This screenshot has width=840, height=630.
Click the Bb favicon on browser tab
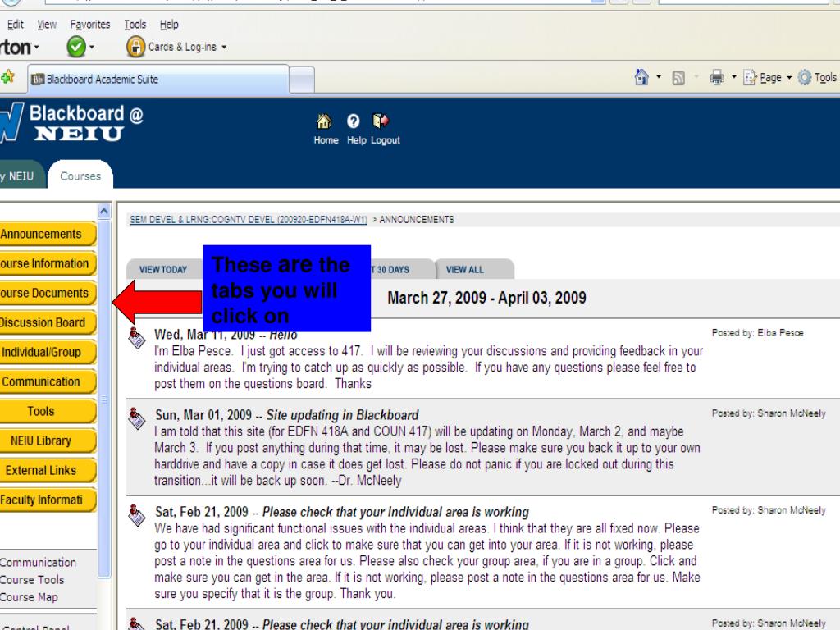[x=38, y=80]
